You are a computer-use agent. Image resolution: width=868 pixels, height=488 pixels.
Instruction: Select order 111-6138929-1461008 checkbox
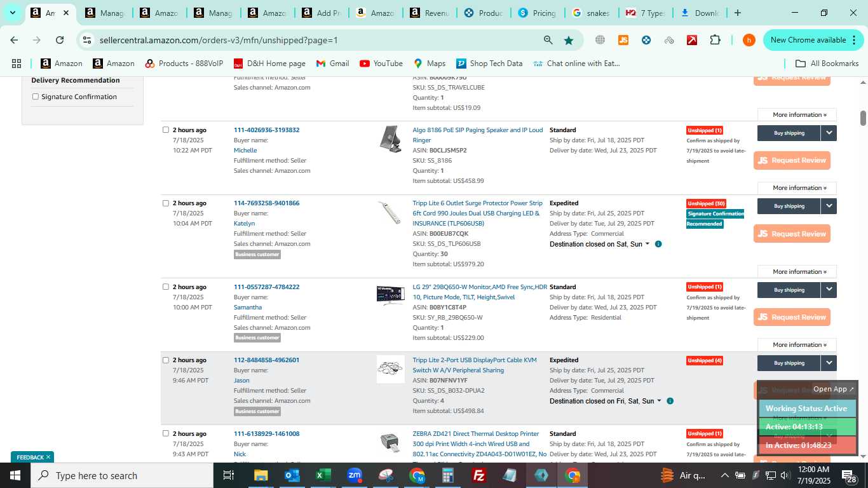(166, 433)
